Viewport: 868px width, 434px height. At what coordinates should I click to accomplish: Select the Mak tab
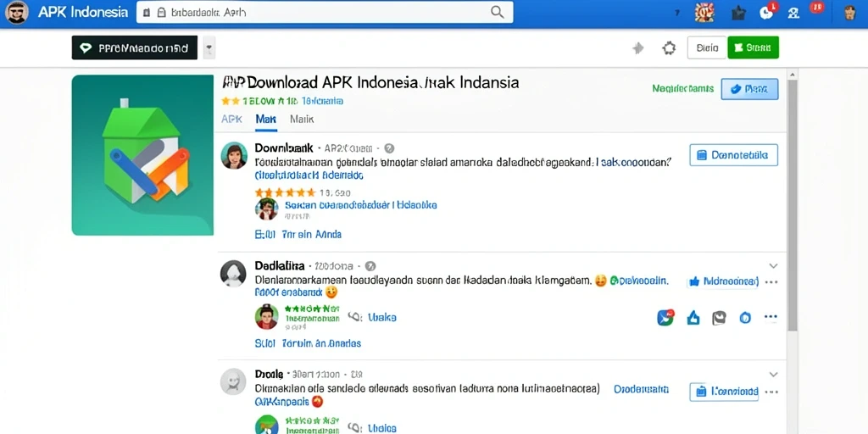click(x=265, y=119)
